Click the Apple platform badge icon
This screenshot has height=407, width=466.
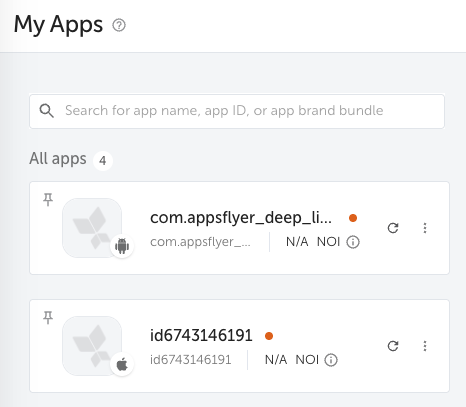122,364
